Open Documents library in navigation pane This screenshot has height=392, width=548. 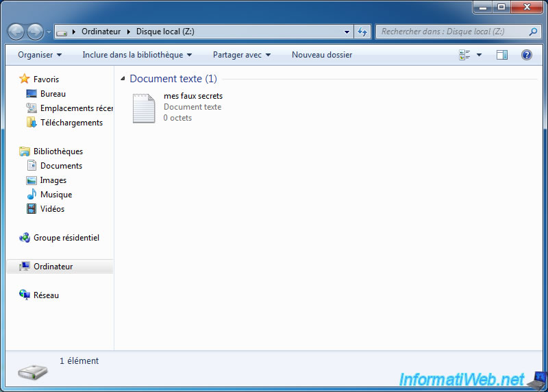[61, 166]
